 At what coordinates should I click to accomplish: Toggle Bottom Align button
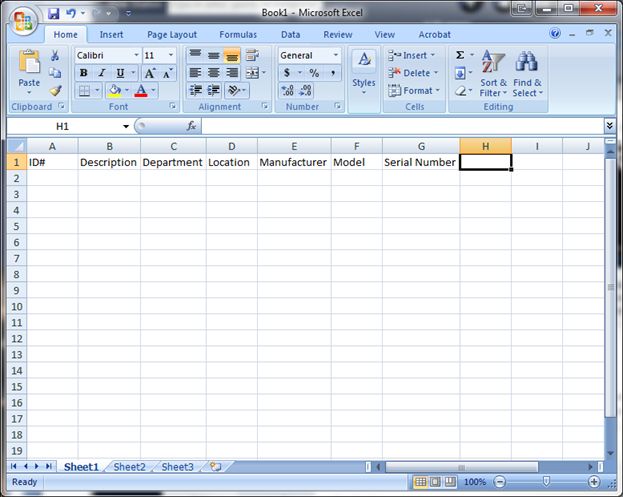[232, 56]
